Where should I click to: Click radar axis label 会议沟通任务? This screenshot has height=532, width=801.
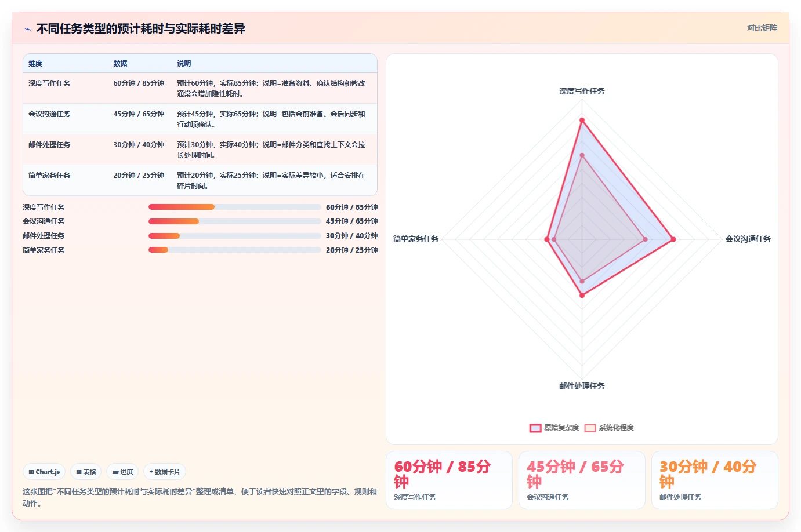pos(748,239)
